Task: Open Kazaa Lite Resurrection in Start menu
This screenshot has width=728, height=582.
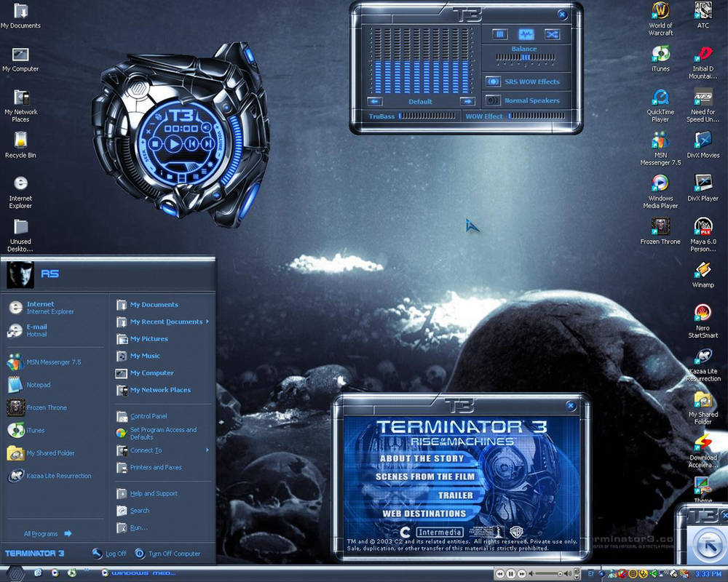Action: click(x=55, y=476)
